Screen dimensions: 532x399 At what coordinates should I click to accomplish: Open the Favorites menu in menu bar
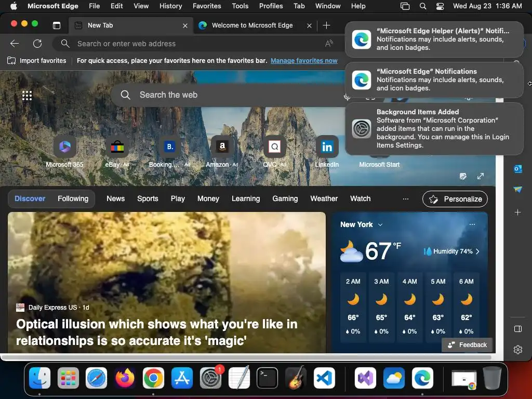tap(207, 6)
